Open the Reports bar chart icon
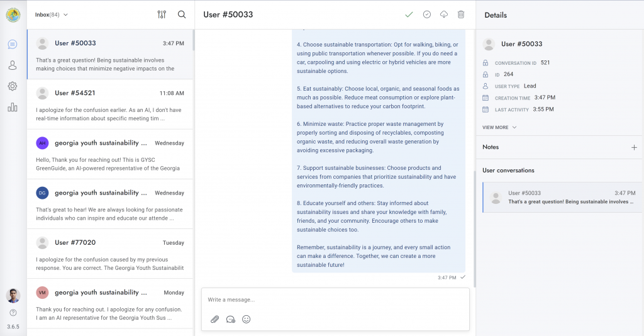This screenshot has width=644, height=336. (13, 107)
